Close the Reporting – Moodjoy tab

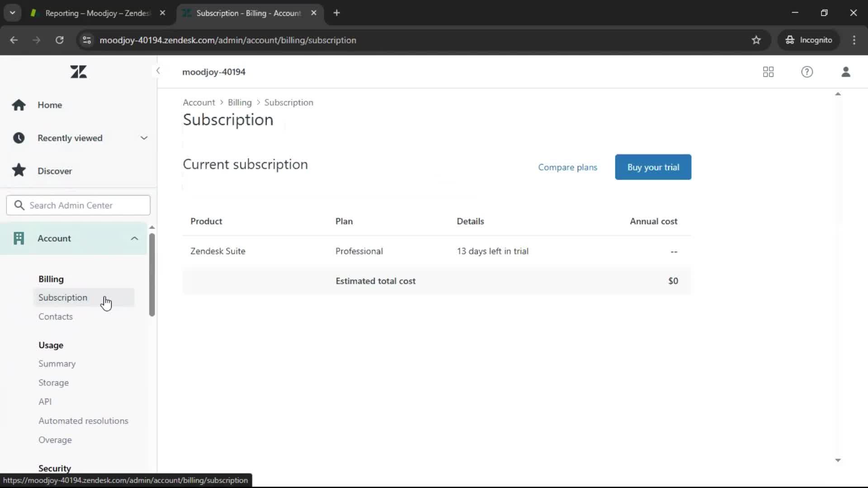pyautogui.click(x=162, y=13)
